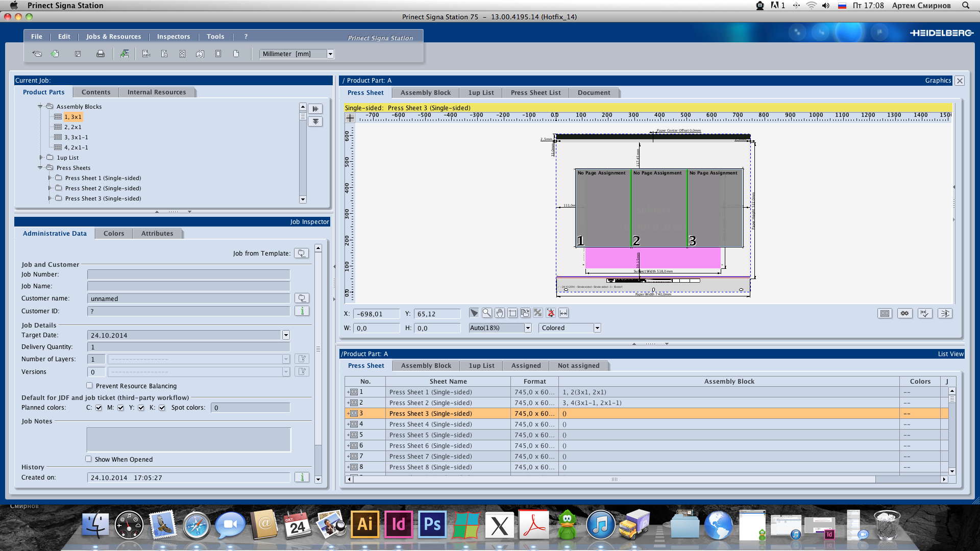The height and width of the screenshot is (551, 980).
Task: Click the import job toolbar icon with green arrow
Action: pos(124,54)
